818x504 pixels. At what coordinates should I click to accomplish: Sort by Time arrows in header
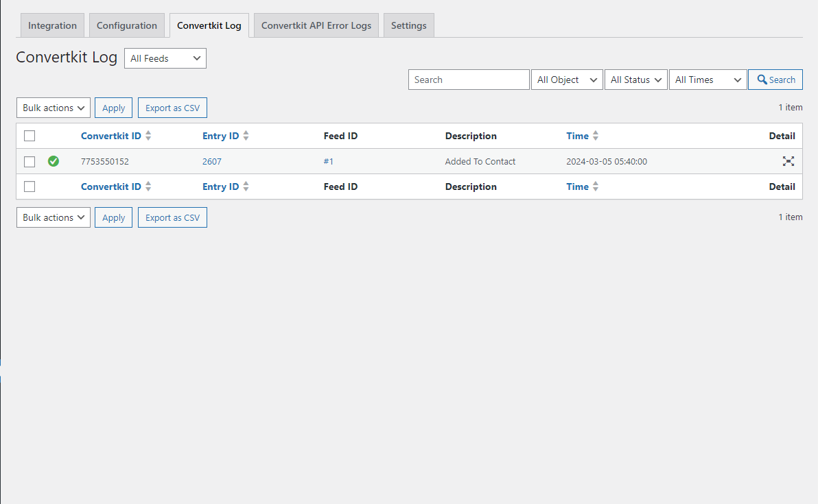tap(596, 136)
